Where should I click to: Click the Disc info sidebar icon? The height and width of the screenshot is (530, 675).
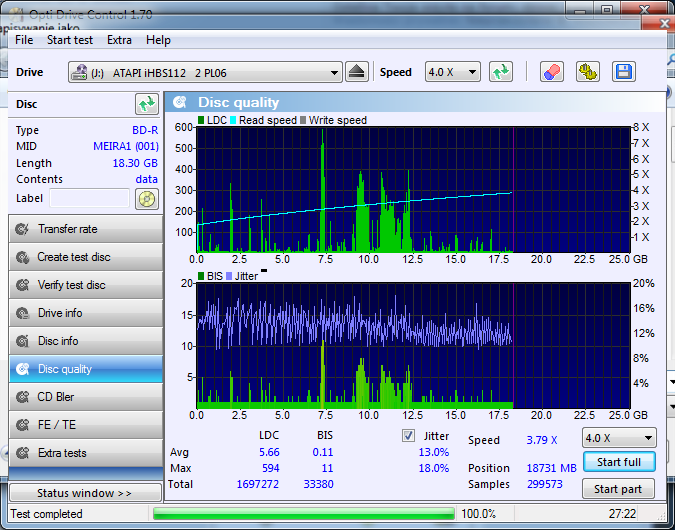coord(22,341)
